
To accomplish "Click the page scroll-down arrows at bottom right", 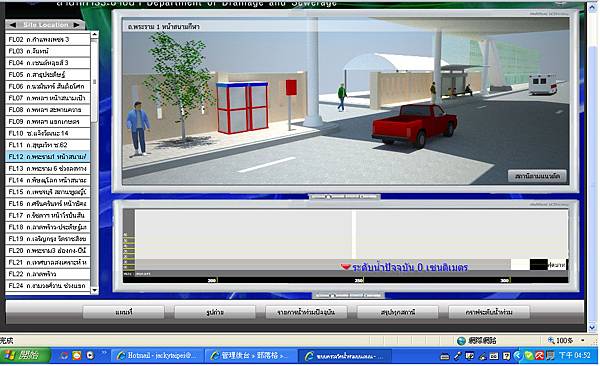I will tap(593, 328).
